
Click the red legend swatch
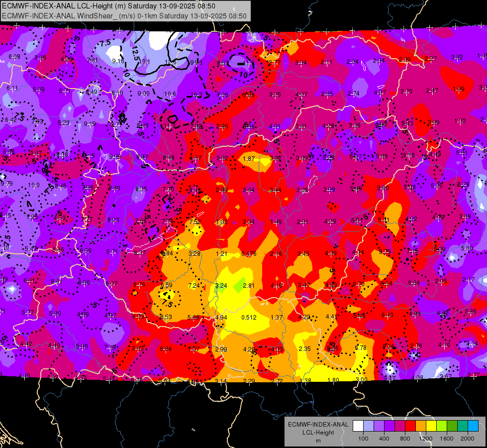[x=410, y=426]
